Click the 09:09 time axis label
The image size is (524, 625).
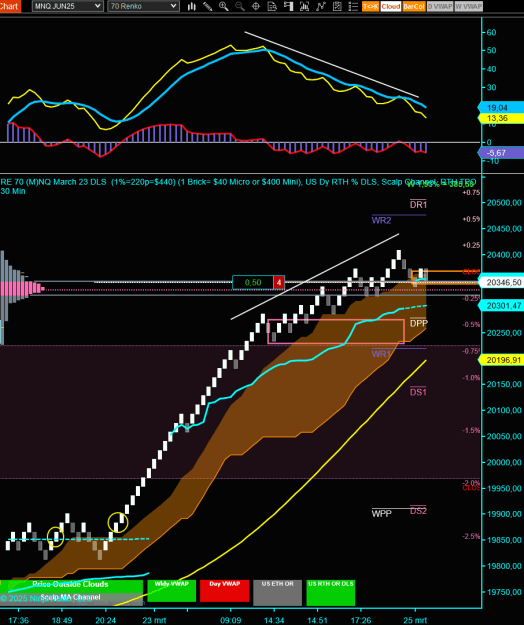(x=231, y=620)
